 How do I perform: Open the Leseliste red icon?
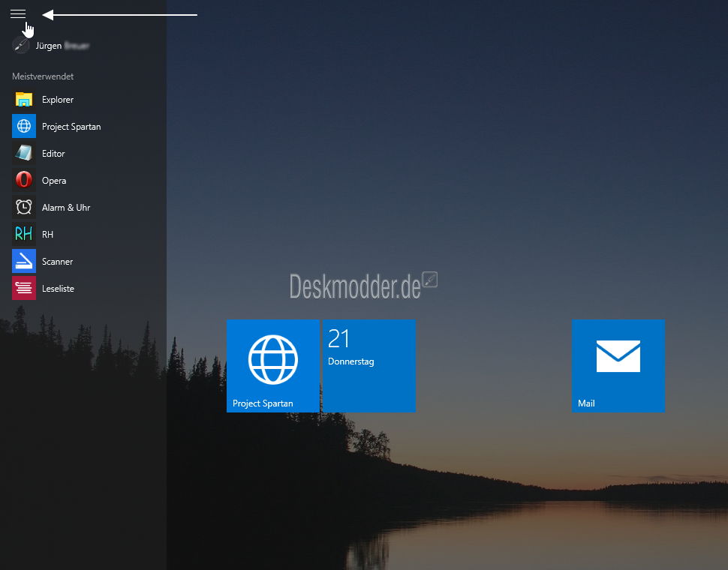(x=24, y=287)
